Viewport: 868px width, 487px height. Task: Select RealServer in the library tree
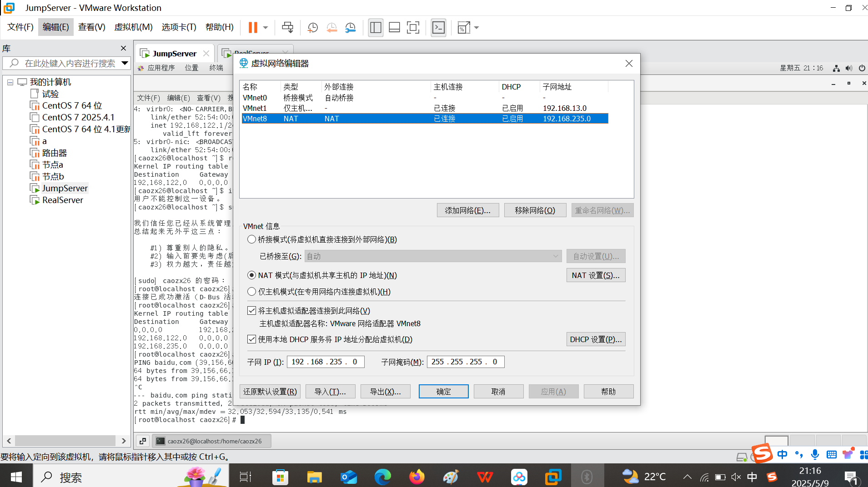(62, 200)
